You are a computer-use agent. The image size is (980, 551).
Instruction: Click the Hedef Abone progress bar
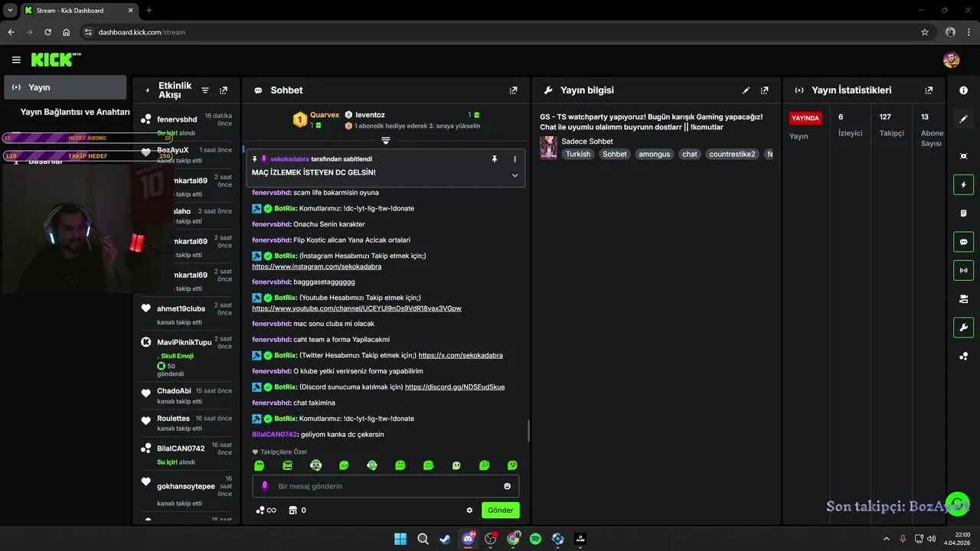pos(87,138)
